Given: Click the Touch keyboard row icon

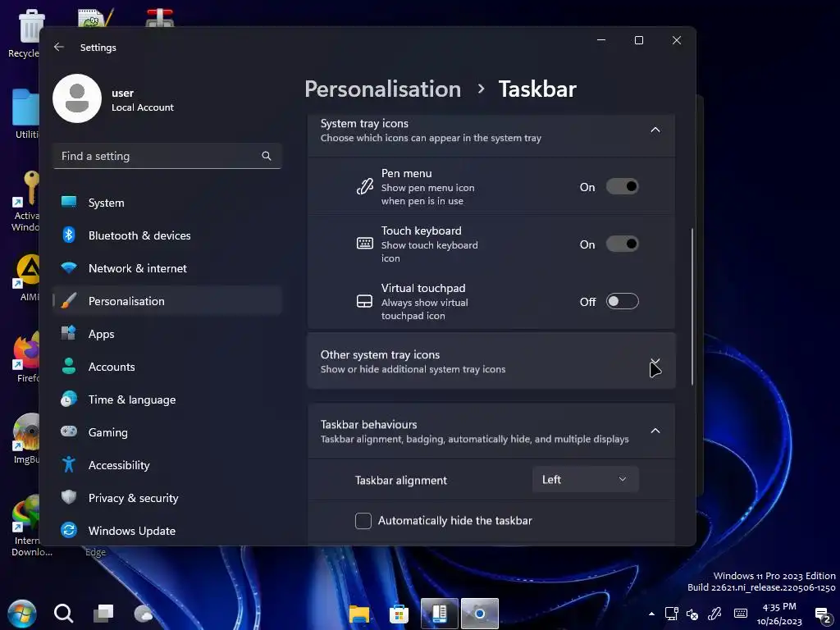Looking at the screenshot, I should coord(365,244).
